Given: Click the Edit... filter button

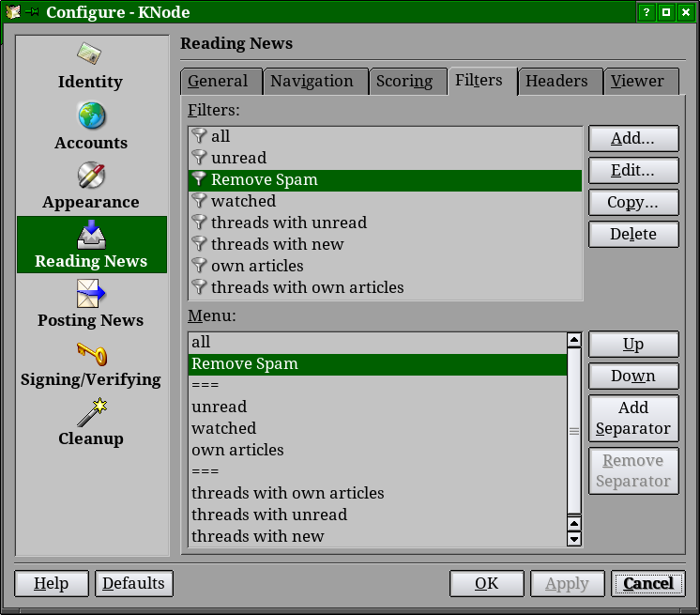Looking at the screenshot, I should (633, 171).
